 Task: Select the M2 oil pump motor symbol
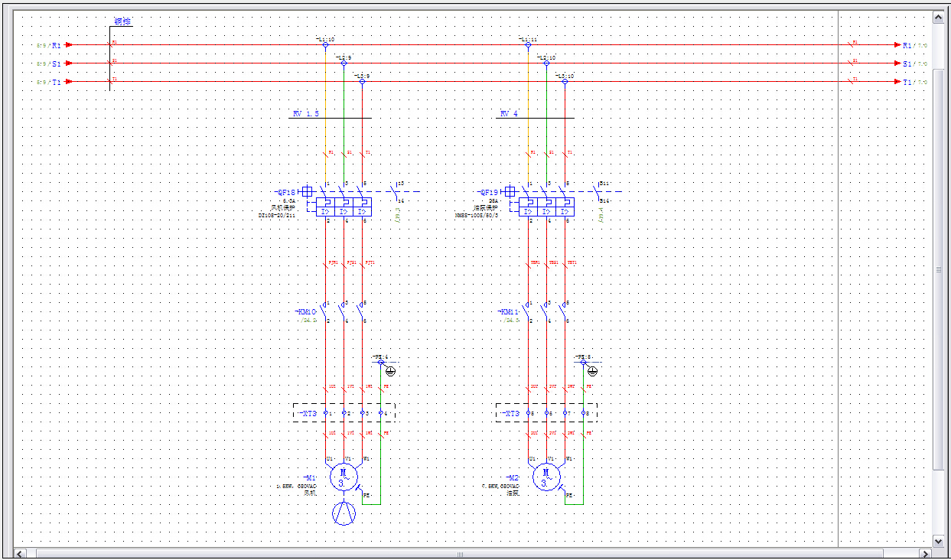(546, 477)
